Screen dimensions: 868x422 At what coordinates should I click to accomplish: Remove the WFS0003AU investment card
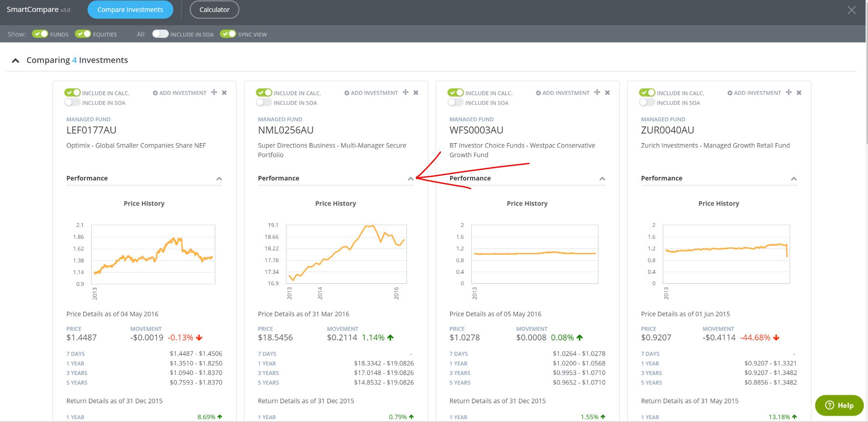(608, 93)
